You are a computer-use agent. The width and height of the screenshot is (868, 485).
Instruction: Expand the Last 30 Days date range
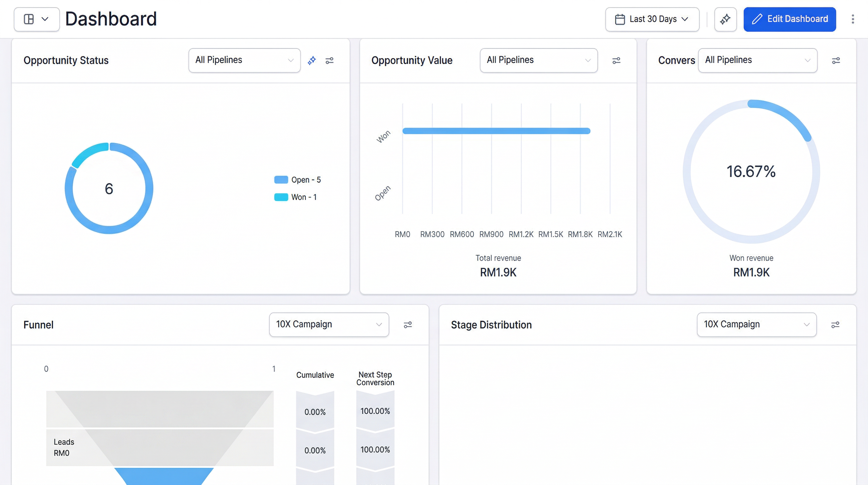(x=652, y=19)
